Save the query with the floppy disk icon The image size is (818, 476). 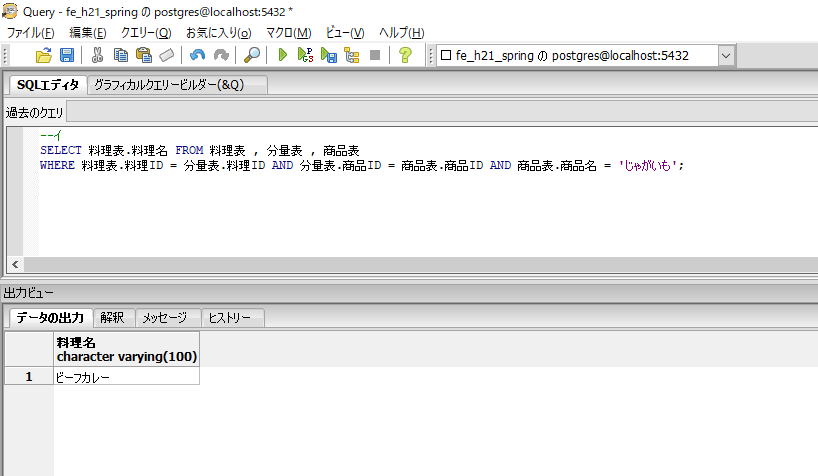coord(67,56)
